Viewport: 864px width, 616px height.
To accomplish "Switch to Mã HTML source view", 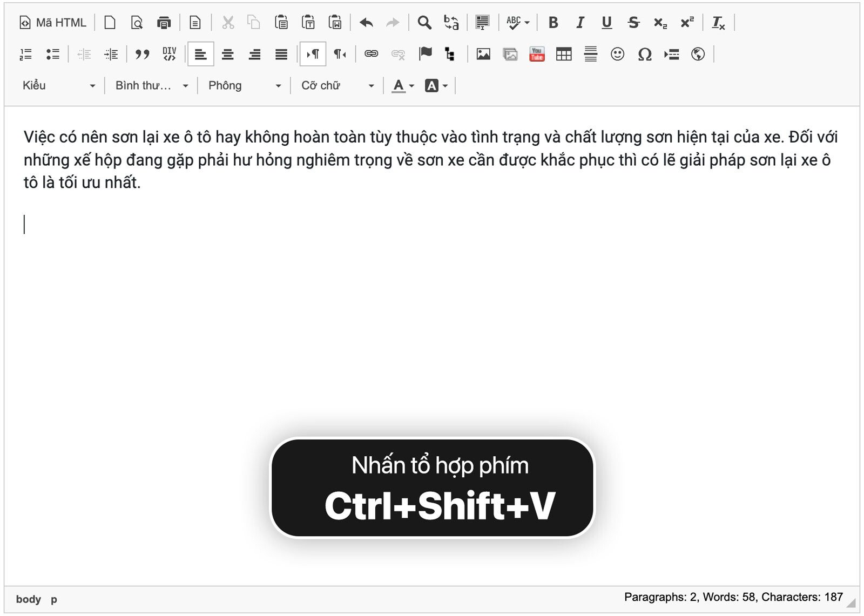I will tap(53, 23).
